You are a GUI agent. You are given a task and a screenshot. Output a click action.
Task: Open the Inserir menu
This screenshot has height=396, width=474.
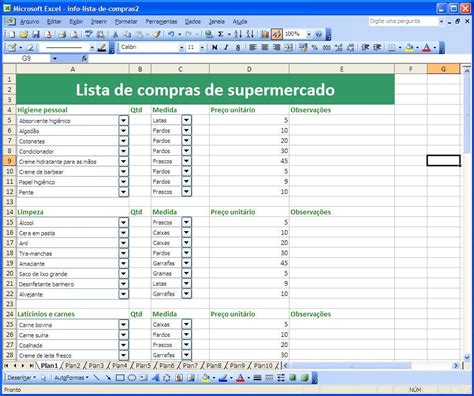click(x=99, y=22)
